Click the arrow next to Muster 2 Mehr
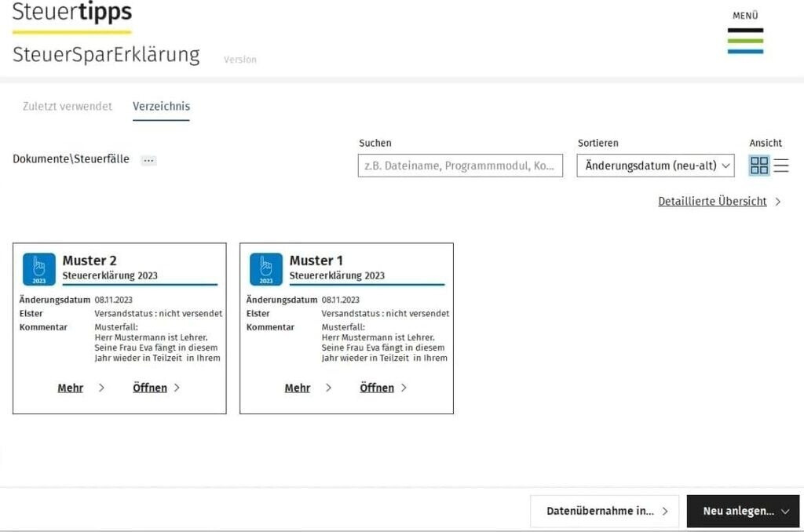804x532 pixels. 101,388
